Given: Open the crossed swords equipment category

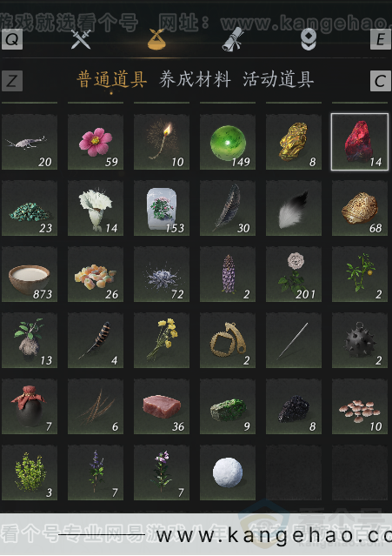Looking at the screenshot, I should 81,39.
